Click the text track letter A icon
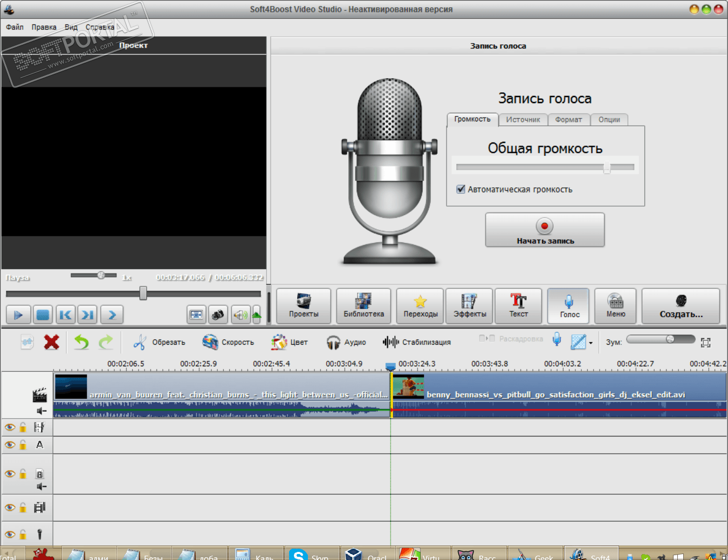 point(39,445)
